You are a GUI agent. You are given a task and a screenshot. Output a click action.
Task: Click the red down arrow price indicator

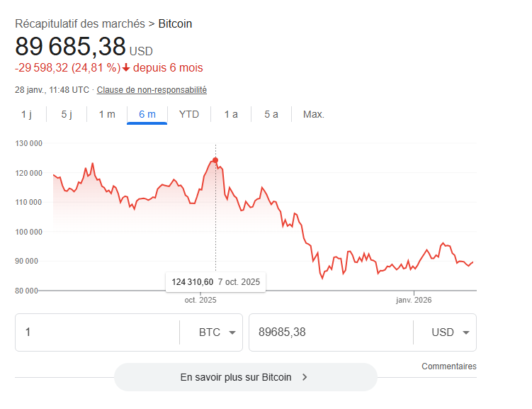126,68
